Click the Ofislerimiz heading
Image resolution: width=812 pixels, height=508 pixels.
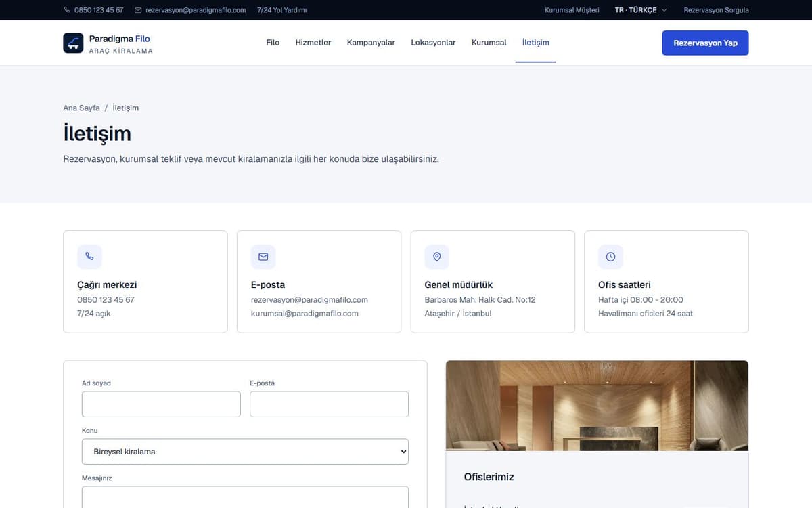(489, 477)
